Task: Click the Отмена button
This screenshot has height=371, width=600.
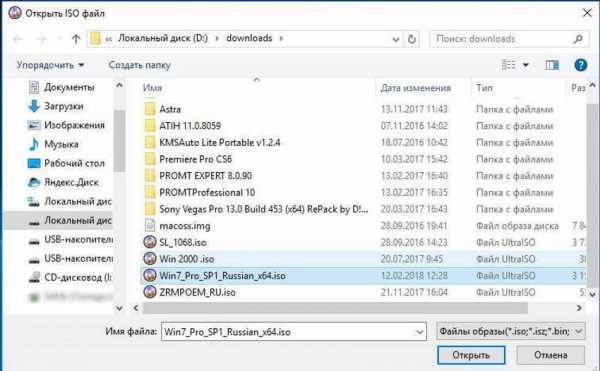Action: [551, 355]
